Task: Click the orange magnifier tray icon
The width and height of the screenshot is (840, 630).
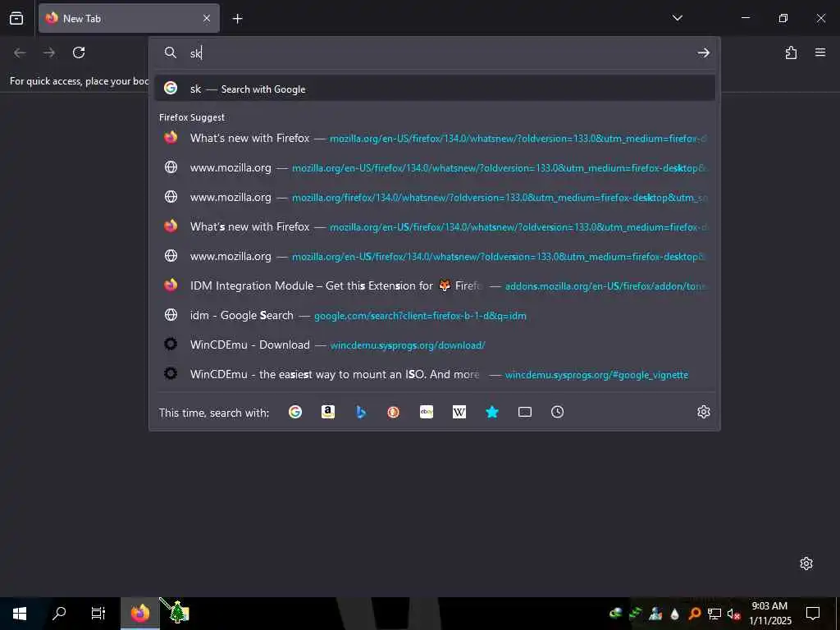Action: click(694, 614)
